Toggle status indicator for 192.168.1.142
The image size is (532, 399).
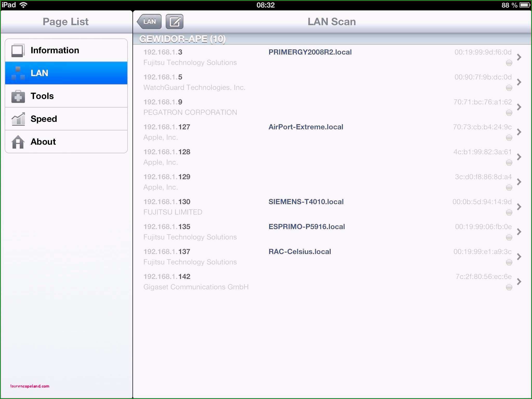click(x=509, y=287)
